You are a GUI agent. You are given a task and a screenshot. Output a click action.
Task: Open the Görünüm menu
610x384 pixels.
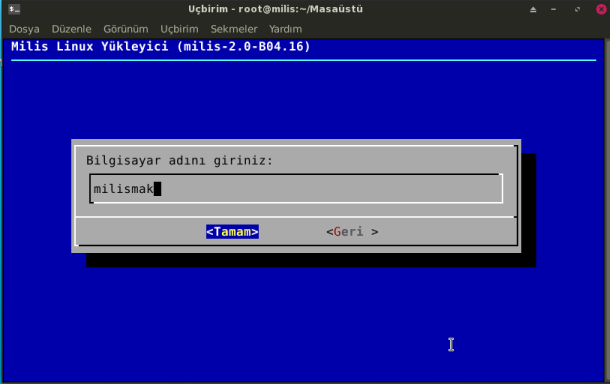(126, 29)
